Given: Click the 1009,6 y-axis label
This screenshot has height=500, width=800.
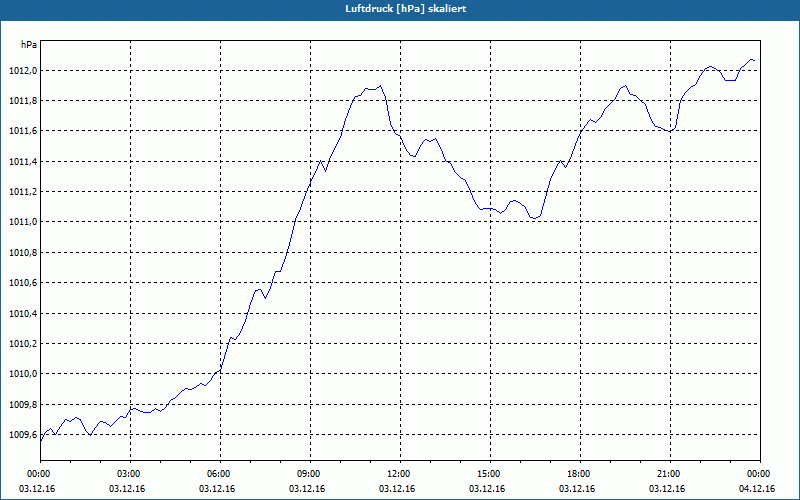Looking at the screenshot, I should (x=23, y=435).
